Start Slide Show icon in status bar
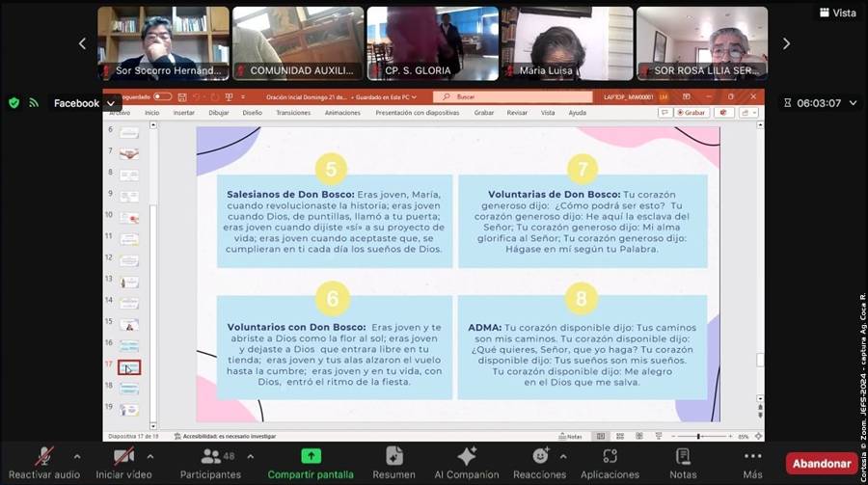The image size is (868, 485). click(x=659, y=436)
